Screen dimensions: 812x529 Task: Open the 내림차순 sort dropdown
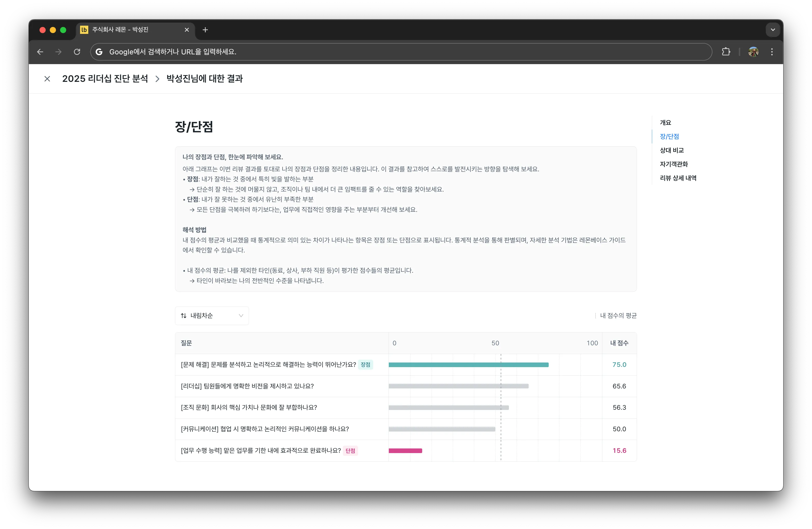tap(212, 316)
